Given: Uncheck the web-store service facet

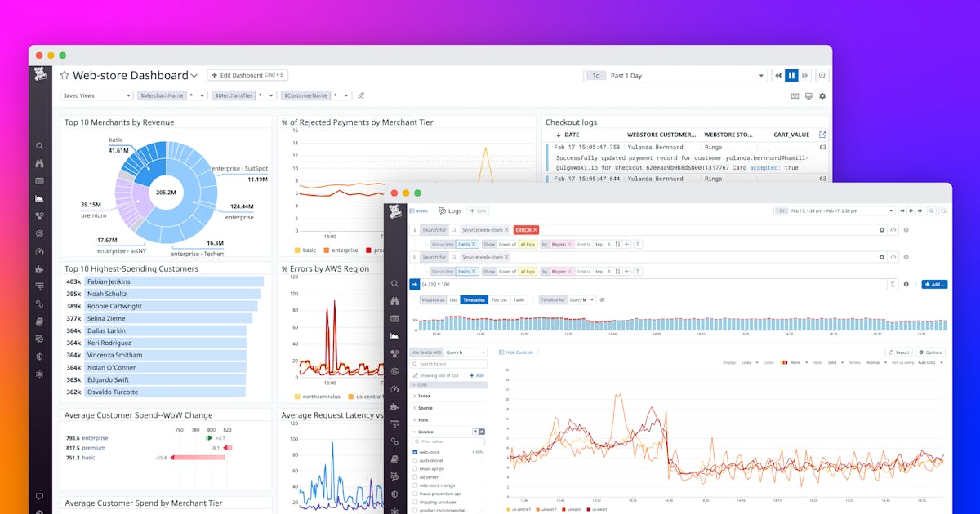Looking at the screenshot, I should point(415,452).
